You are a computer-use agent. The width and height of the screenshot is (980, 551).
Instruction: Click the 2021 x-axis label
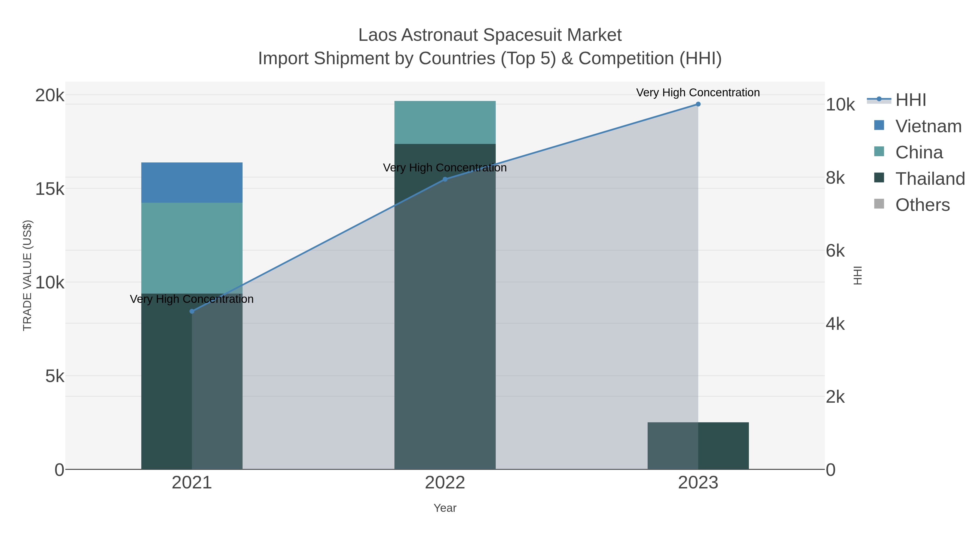point(192,483)
